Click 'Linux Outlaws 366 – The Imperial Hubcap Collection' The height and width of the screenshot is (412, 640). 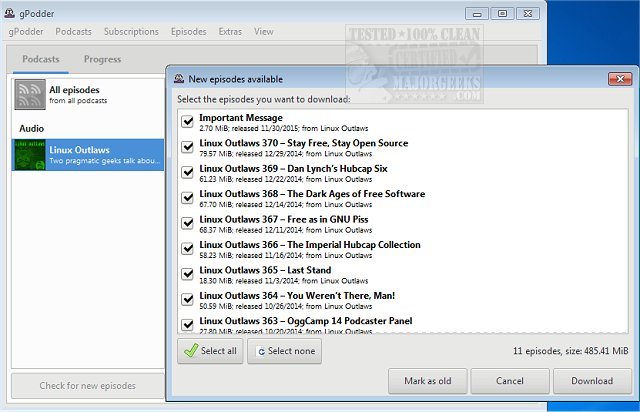point(310,245)
